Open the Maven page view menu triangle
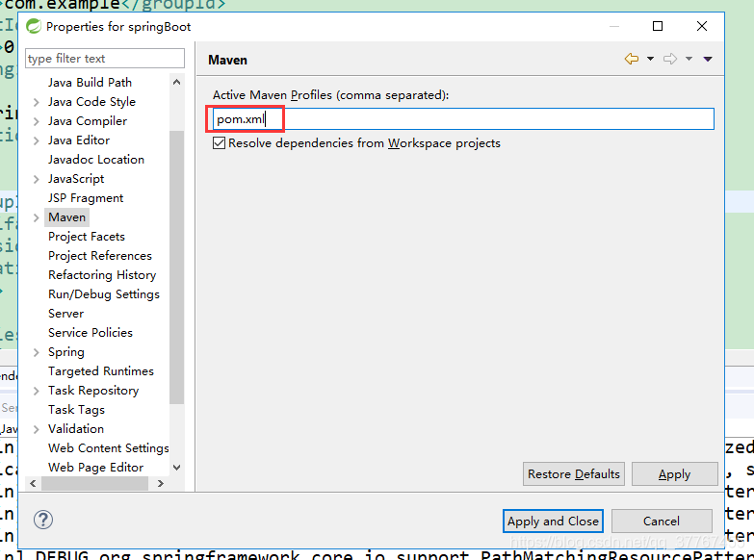Screen dimensions: 754x560 click(708, 59)
